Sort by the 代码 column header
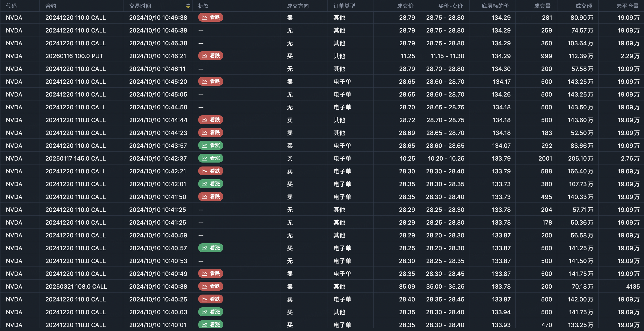This screenshot has height=331, width=644. pyautogui.click(x=11, y=6)
